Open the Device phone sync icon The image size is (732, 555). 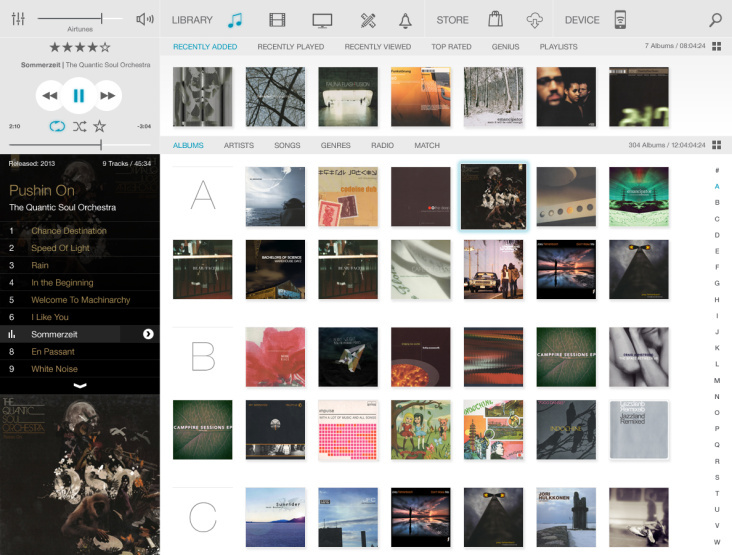[620, 20]
